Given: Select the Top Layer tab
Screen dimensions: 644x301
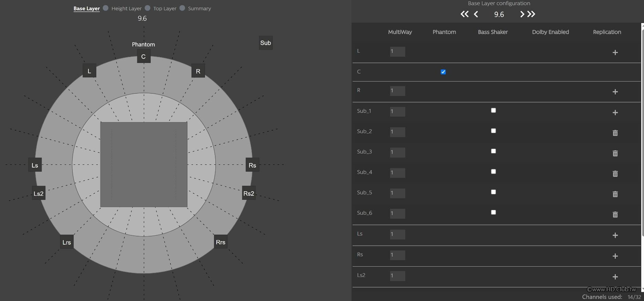Looking at the screenshot, I should [x=165, y=9].
